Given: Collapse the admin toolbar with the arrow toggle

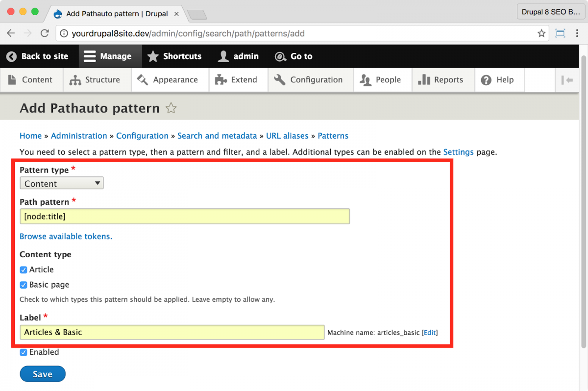Looking at the screenshot, I should [567, 79].
